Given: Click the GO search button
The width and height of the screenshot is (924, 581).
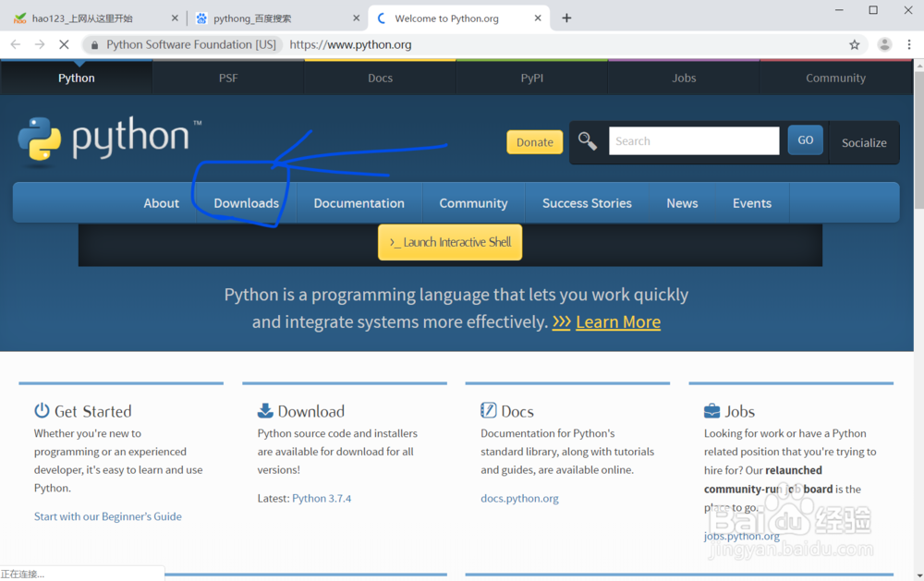Looking at the screenshot, I should click(x=805, y=140).
